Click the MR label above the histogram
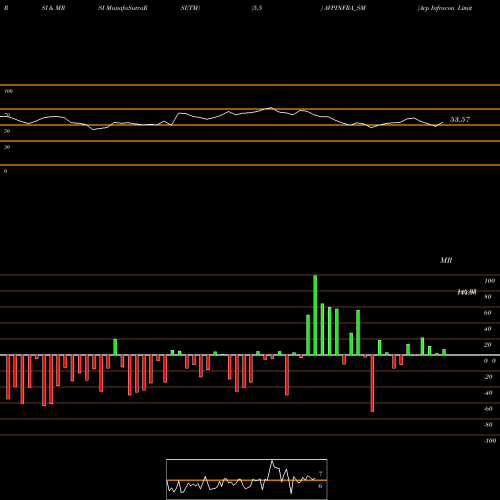Viewport: 500px width, 500px height. coord(446,260)
